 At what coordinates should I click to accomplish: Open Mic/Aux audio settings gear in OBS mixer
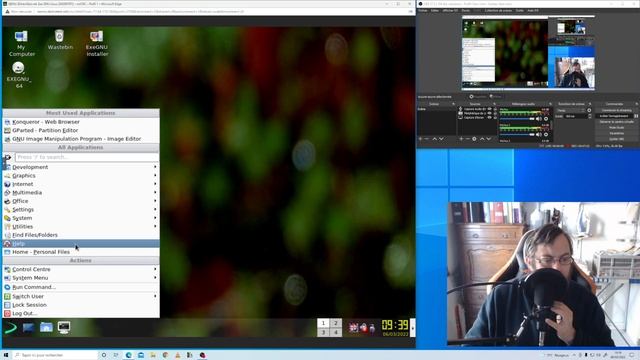click(546, 119)
